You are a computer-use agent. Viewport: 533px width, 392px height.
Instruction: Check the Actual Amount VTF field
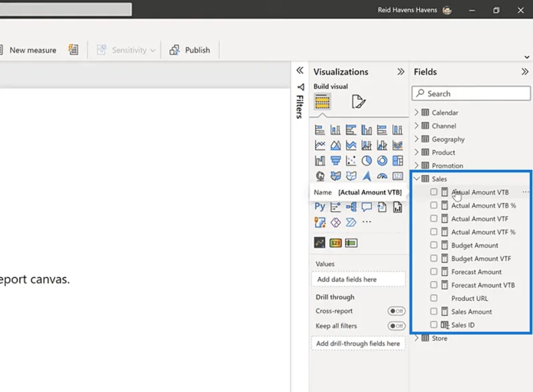(x=434, y=218)
